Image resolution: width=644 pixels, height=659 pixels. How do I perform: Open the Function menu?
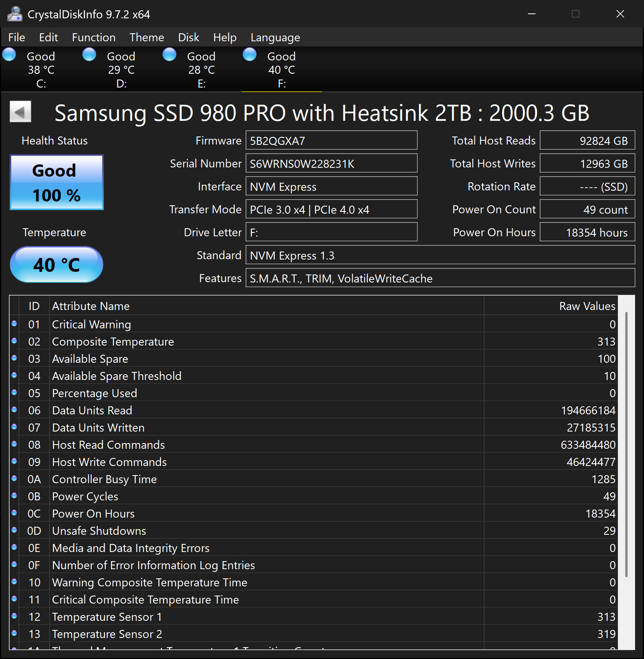click(x=94, y=37)
